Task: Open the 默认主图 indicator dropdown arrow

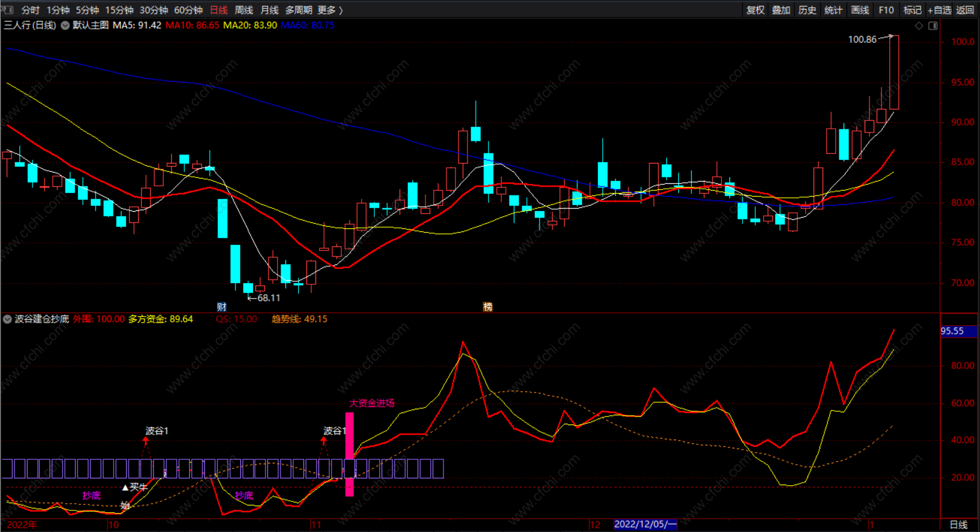Action: point(65,25)
